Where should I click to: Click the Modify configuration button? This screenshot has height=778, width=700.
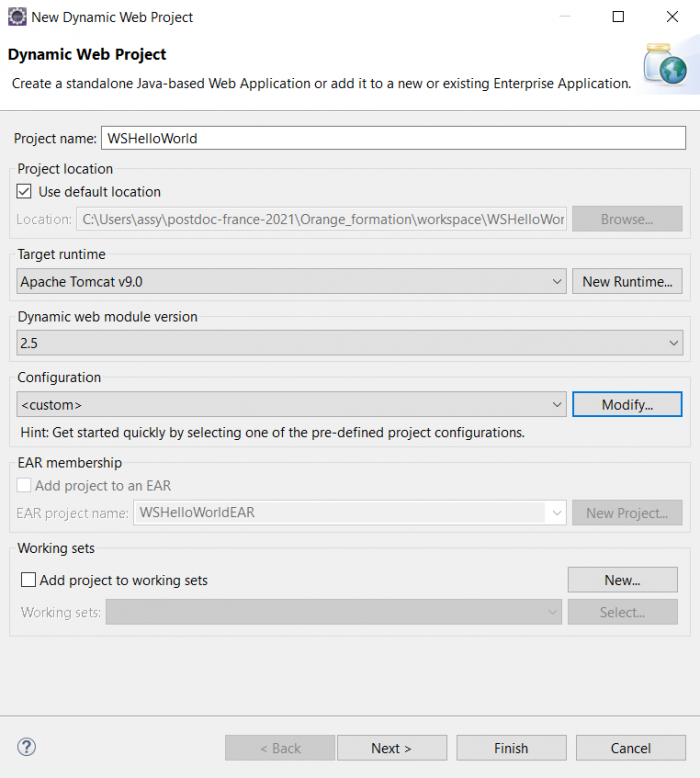[627, 404]
